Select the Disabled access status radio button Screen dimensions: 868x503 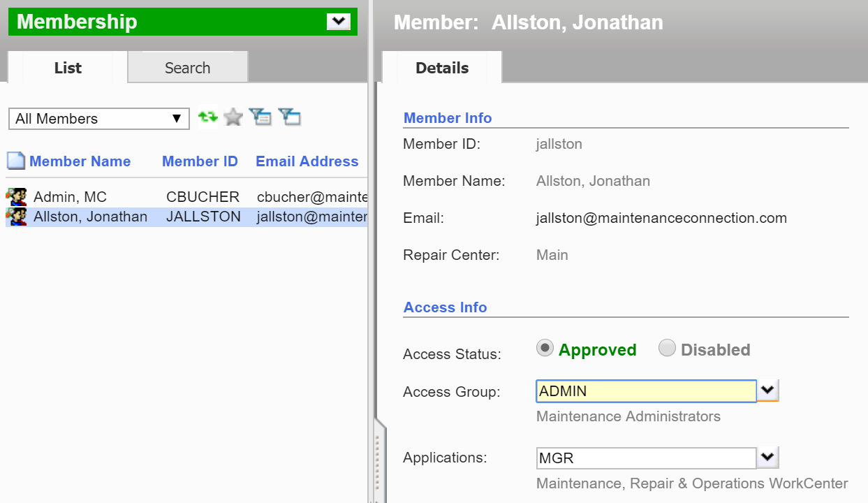coord(667,349)
